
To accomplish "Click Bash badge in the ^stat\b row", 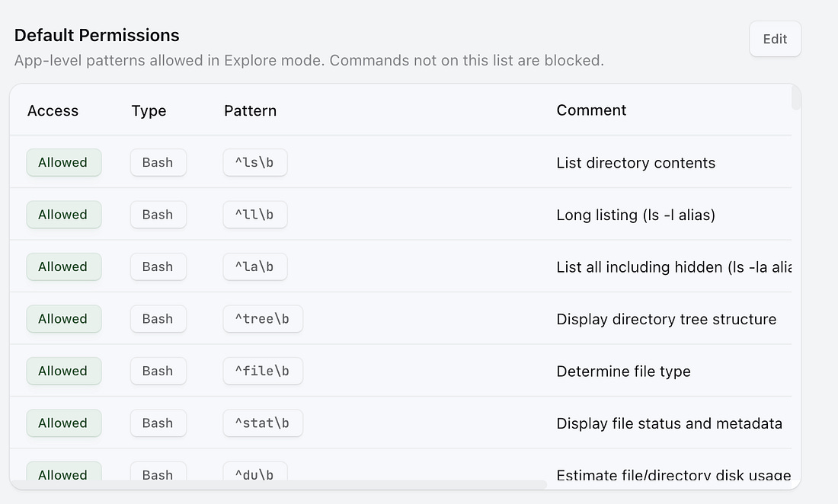I will tap(158, 423).
